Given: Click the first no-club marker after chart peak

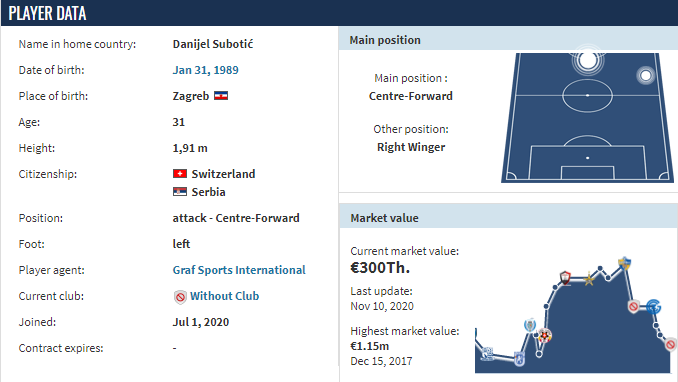Looking at the screenshot, I should click(x=633, y=307).
